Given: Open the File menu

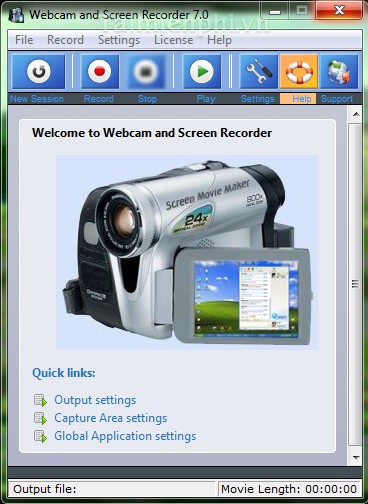Looking at the screenshot, I should pyautogui.click(x=24, y=40).
